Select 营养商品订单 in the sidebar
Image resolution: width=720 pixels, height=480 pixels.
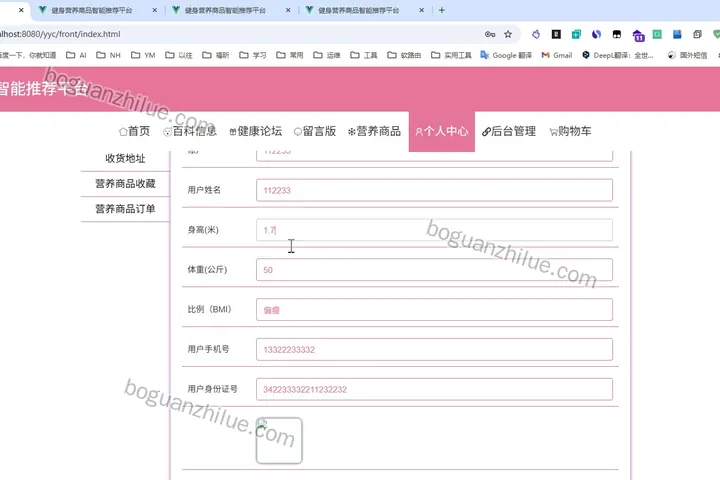[x=125, y=209]
